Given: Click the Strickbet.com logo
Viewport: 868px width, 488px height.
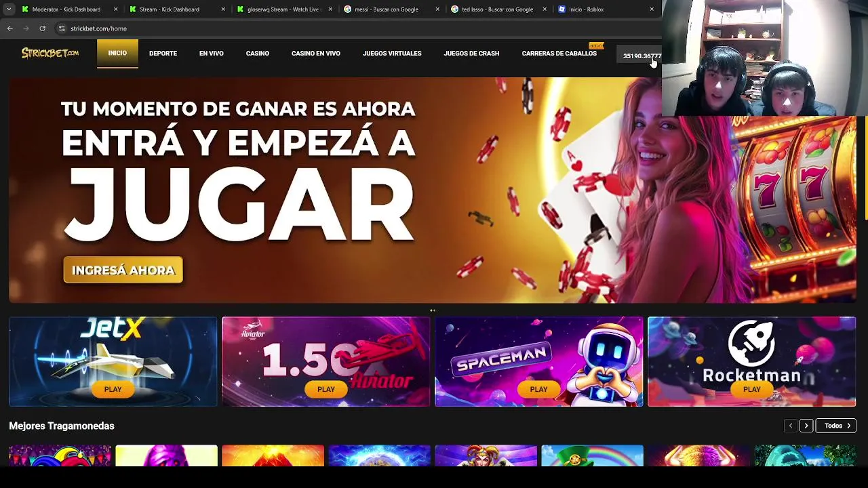Looking at the screenshot, I should point(50,53).
